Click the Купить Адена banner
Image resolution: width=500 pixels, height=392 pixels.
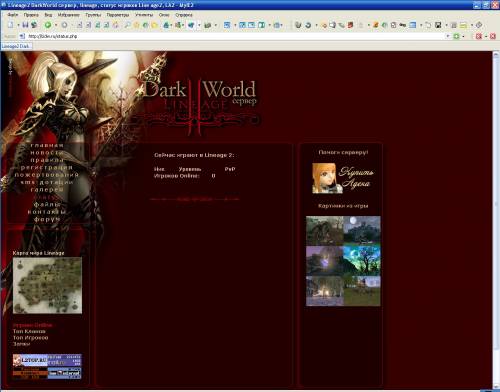(x=343, y=178)
